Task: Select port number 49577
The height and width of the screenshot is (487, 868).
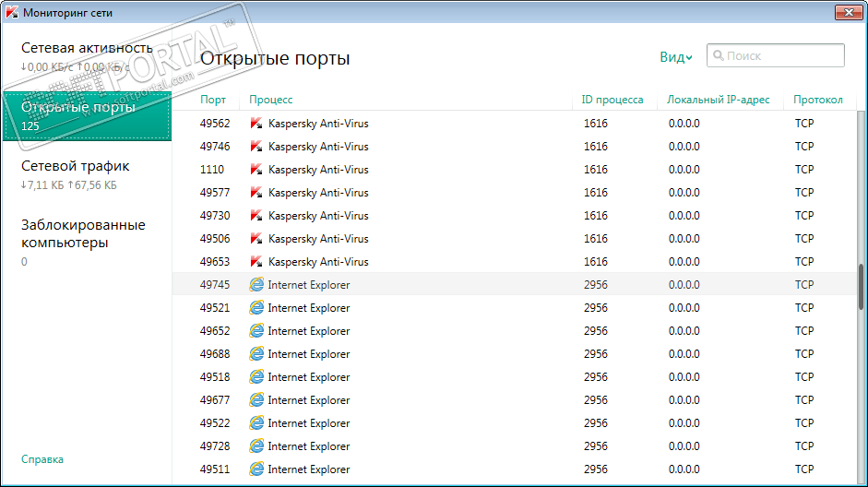Action: click(x=215, y=193)
